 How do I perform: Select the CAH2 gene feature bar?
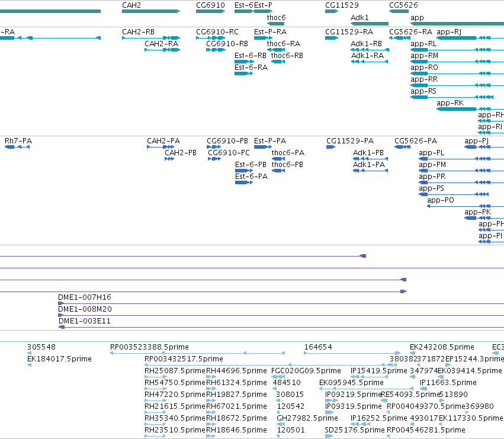[x=151, y=11]
